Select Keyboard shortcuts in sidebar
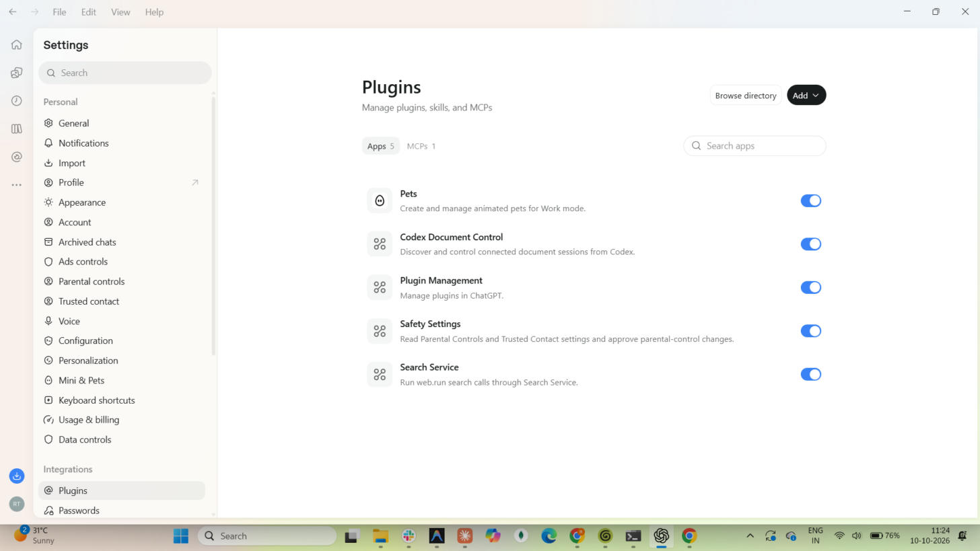This screenshot has height=551, width=980. click(x=121, y=400)
